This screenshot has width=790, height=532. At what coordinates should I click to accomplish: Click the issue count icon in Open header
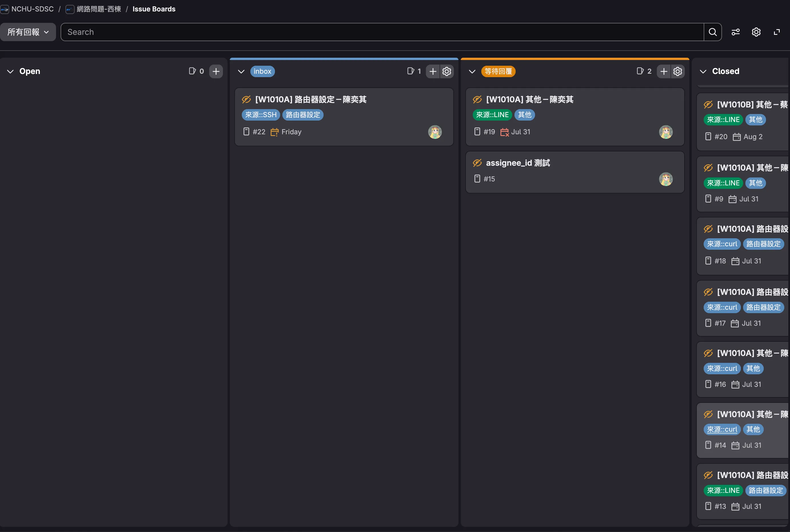pos(192,71)
